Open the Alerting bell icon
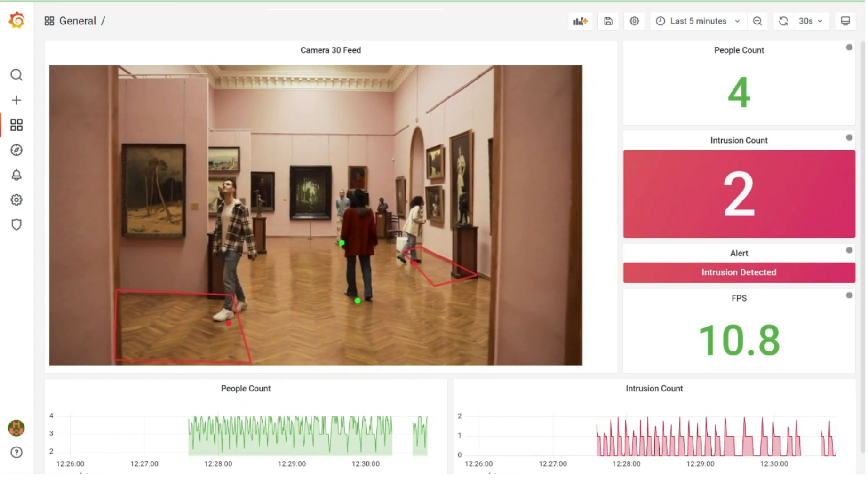This screenshot has width=868, height=487. pos(16,175)
